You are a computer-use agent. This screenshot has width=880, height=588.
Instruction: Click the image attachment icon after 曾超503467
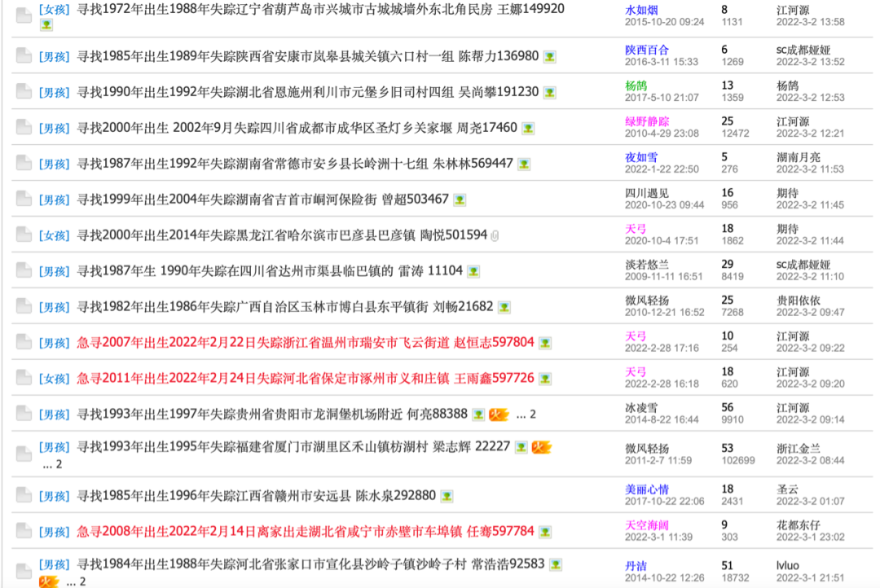coord(460,200)
